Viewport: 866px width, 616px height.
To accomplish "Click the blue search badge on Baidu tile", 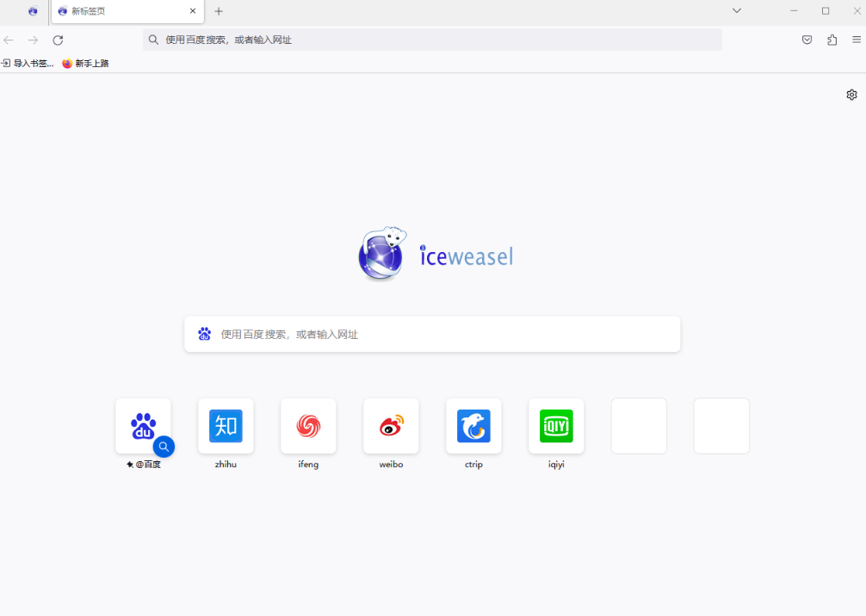I will click(164, 447).
